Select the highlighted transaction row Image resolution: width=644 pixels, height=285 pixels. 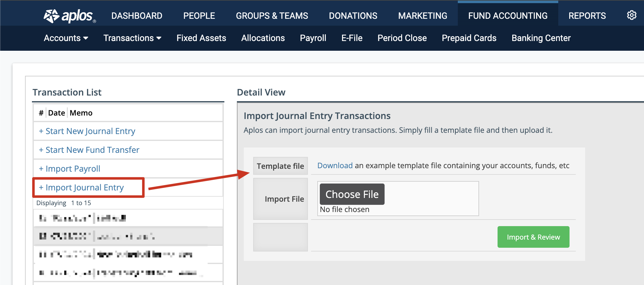(128, 236)
